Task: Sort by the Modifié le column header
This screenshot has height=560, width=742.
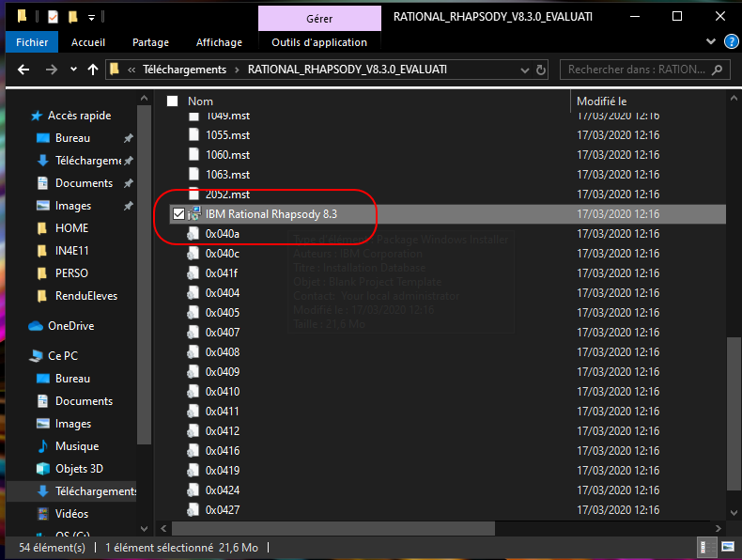Action: (601, 101)
